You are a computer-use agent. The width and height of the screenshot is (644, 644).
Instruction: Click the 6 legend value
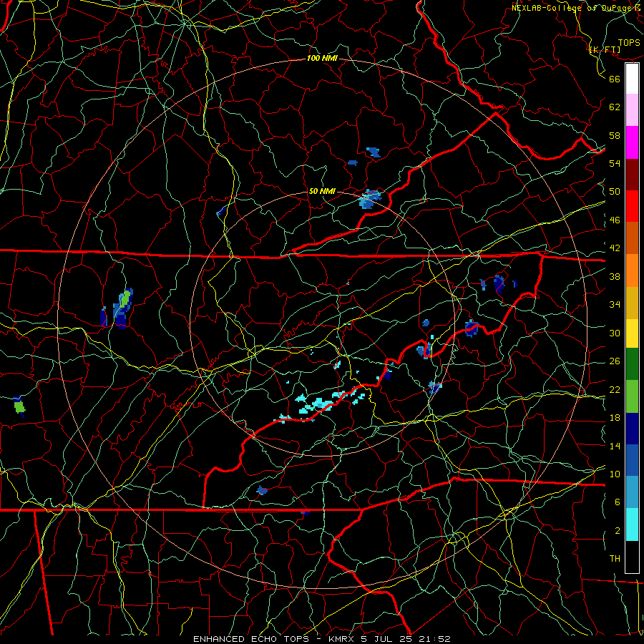618,502
